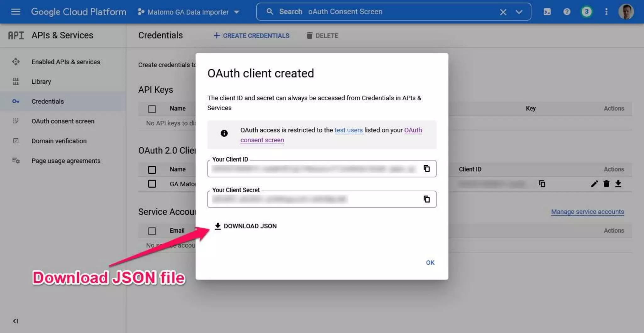The width and height of the screenshot is (644, 333).
Task: Open notifications badge showing 3
Action: (586, 12)
